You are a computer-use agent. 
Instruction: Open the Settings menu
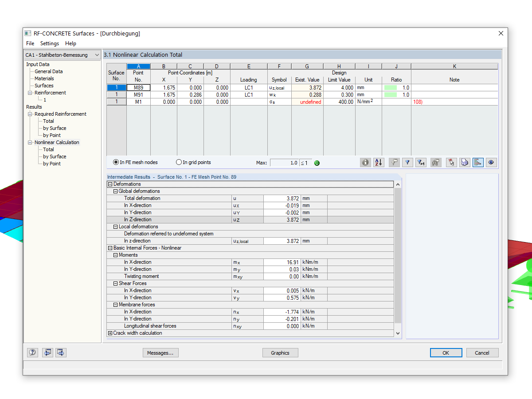tap(50, 43)
